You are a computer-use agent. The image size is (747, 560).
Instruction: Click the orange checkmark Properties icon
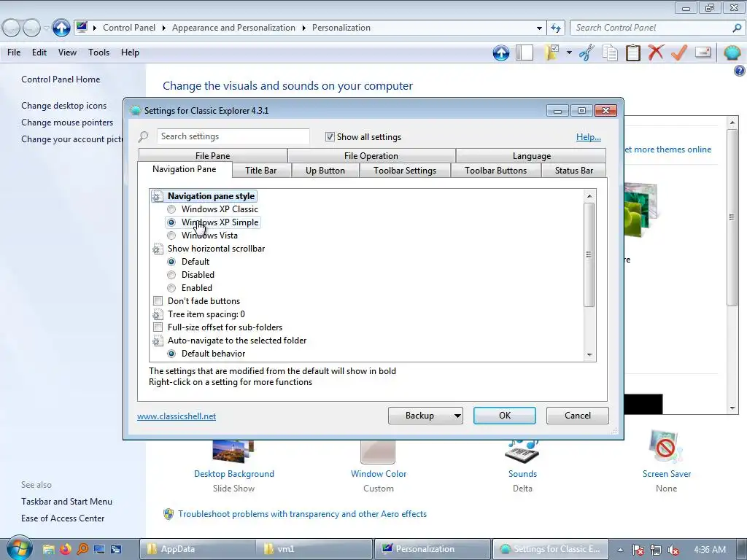click(x=679, y=52)
